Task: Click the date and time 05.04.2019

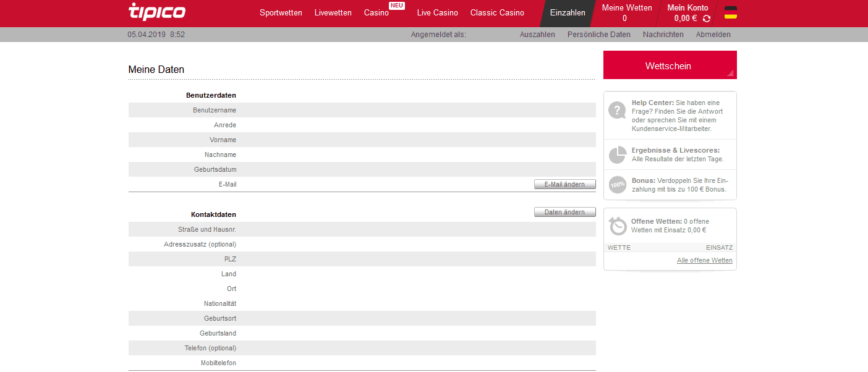Action: pyautogui.click(x=156, y=35)
